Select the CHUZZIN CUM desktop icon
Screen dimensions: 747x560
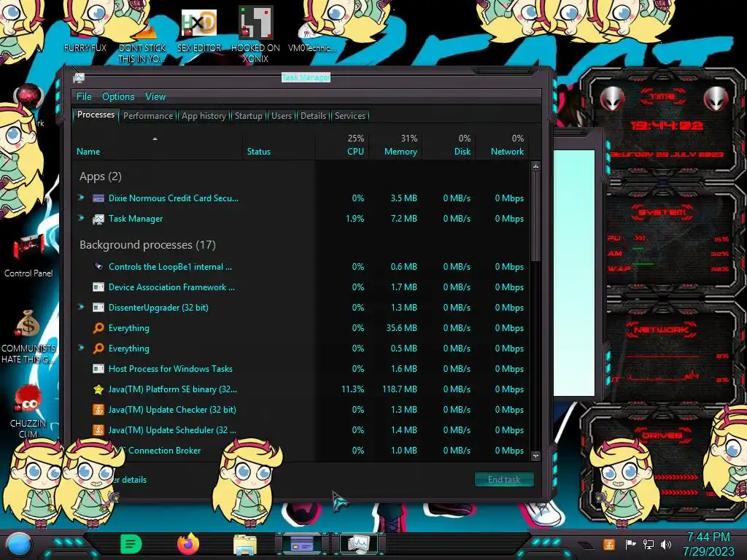coord(28,412)
